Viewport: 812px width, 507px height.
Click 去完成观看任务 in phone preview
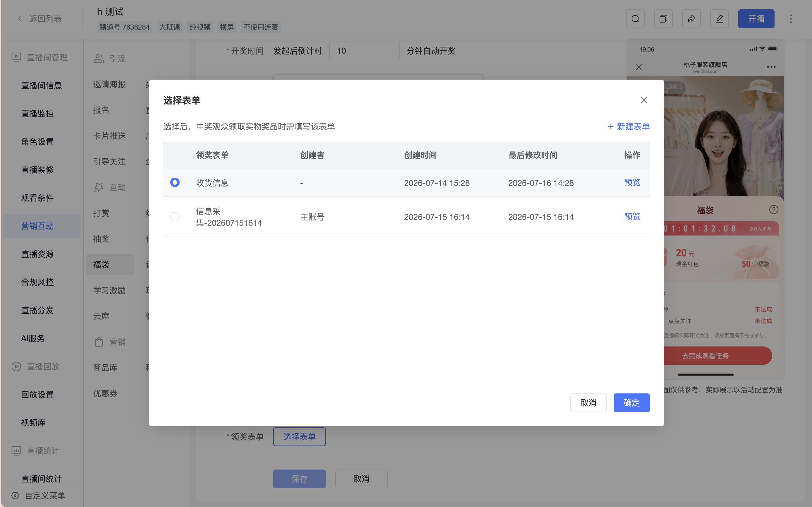706,356
